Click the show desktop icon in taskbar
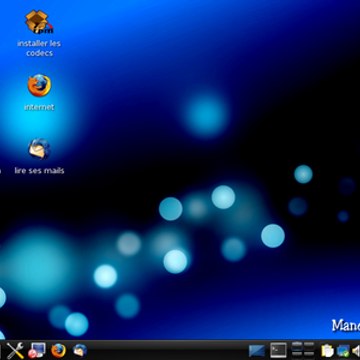This screenshot has height=360, width=360. pos(257,351)
